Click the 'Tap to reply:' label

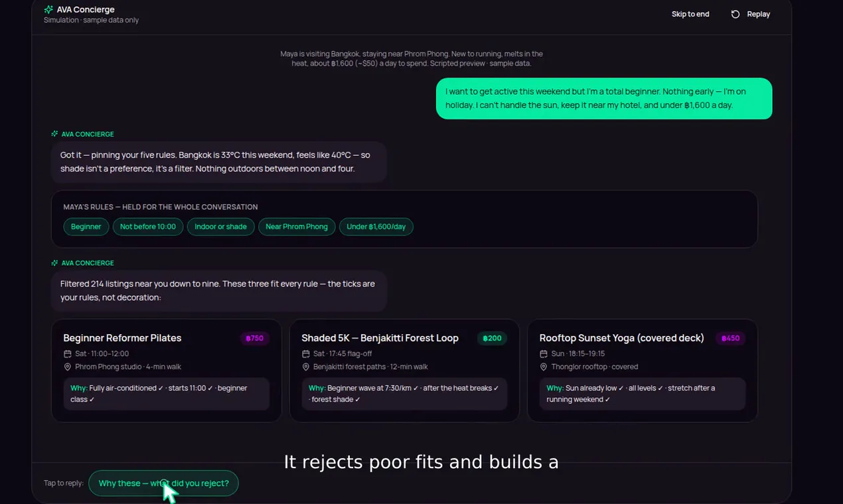coord(64,483)
